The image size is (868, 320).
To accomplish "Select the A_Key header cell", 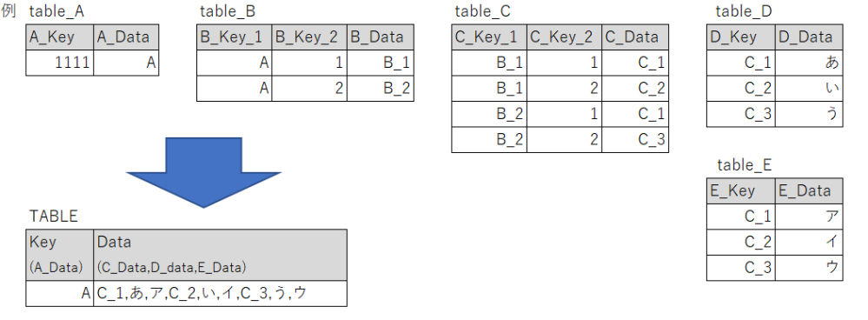I will point(60,37).
